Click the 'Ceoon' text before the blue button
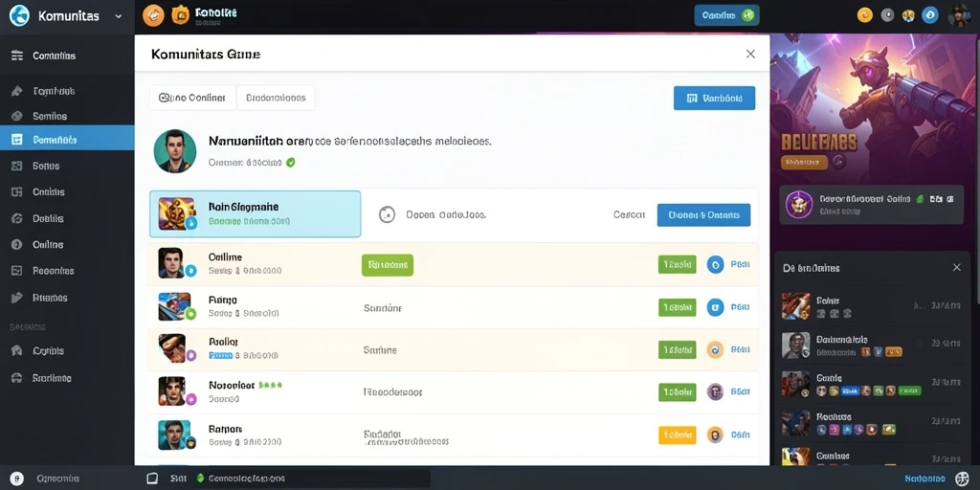This screenshot has width=980, height=490. 630,215
